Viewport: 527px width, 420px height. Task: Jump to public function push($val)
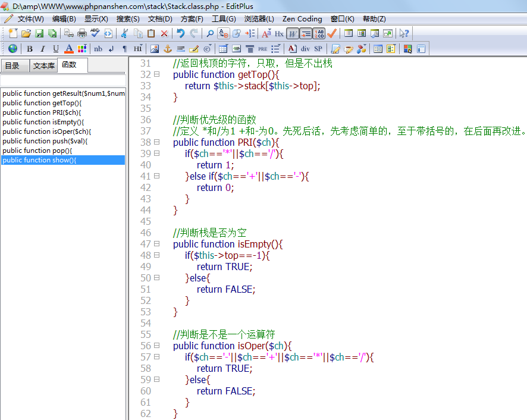pyautogui.click(x=45, y=141)
